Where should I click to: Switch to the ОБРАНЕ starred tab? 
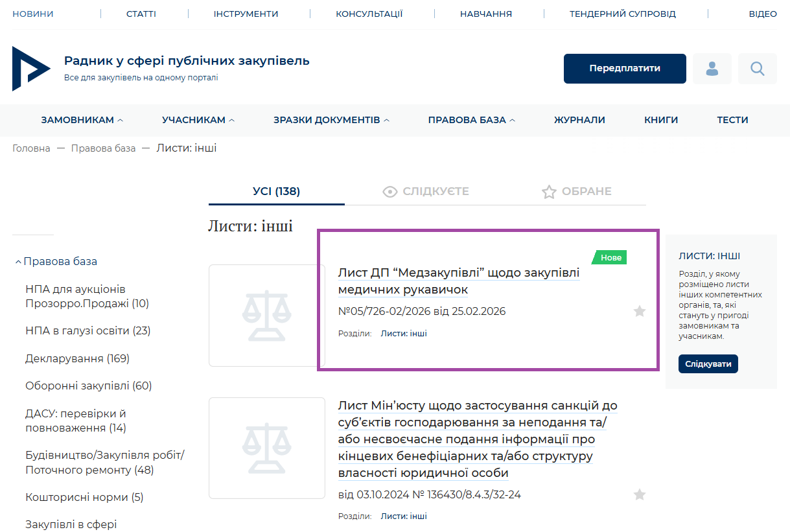(576, 192)
